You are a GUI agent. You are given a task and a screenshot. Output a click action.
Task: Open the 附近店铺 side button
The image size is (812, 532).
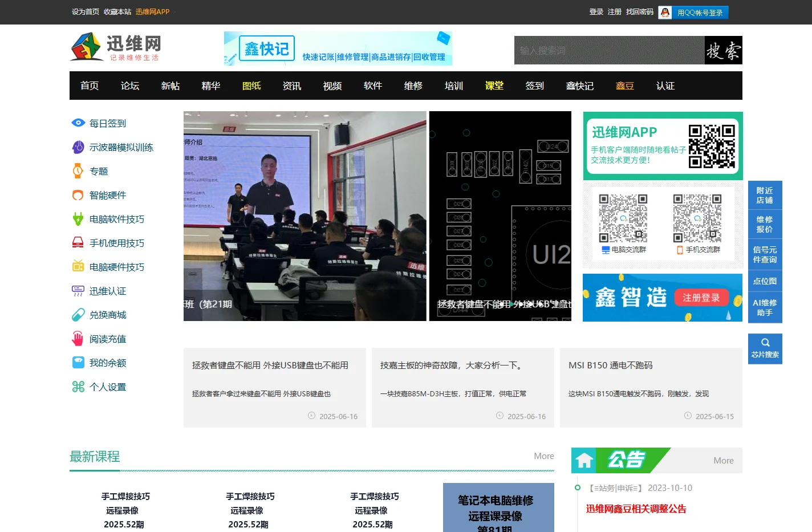765,195
